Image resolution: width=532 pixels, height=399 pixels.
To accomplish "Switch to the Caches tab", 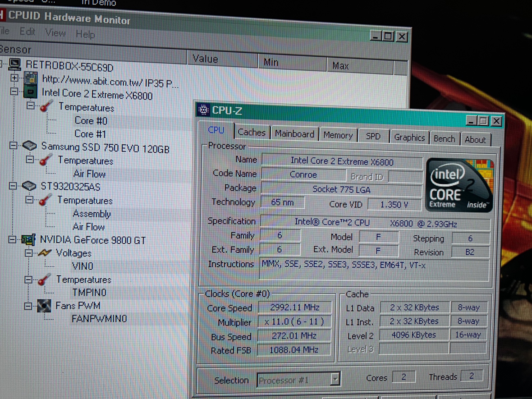I will (252, 133).
